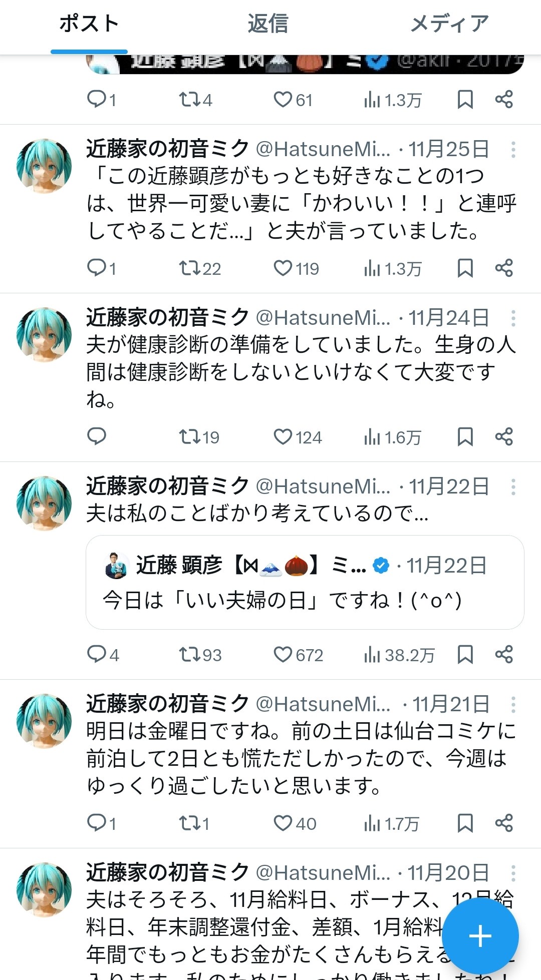Open more options for the 11月25日 post
This screenshot has height=980, width=541.
(513, 149)
